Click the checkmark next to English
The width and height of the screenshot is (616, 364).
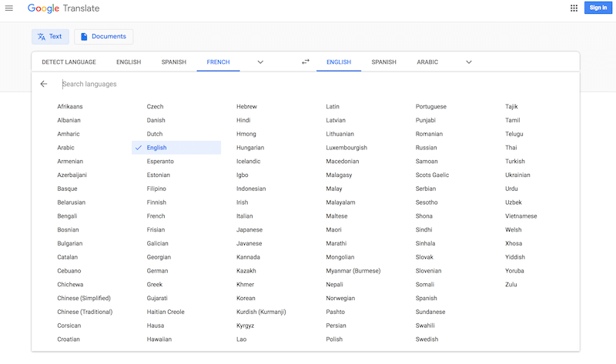pos(139,148)
